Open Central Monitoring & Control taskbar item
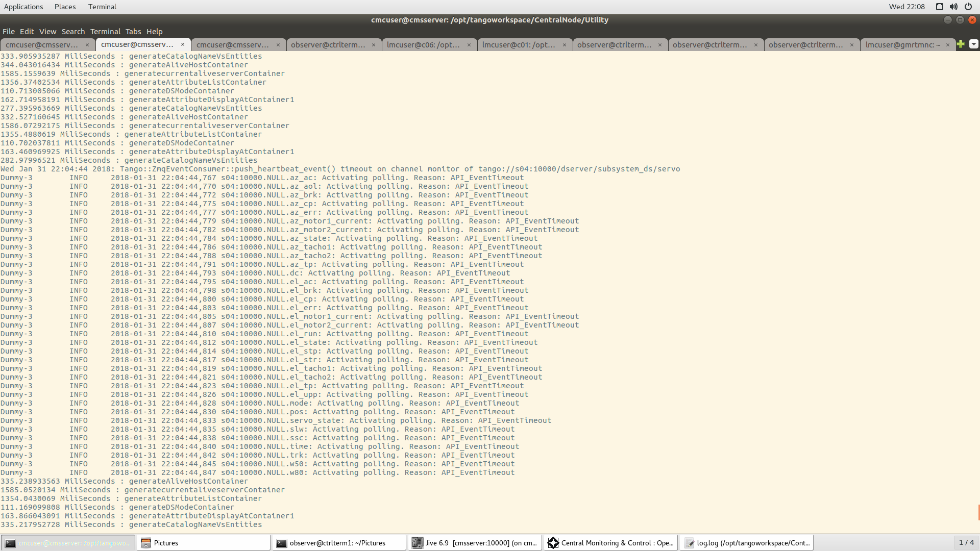The width and height of the screenshot is (980, 551). 610,543
